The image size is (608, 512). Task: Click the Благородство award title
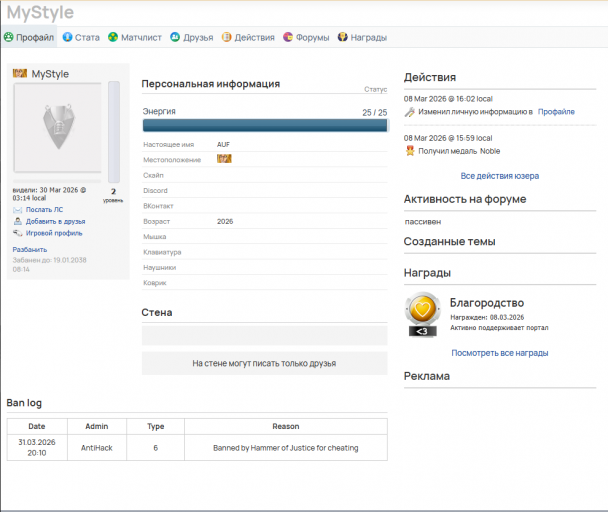pos(487,303)
